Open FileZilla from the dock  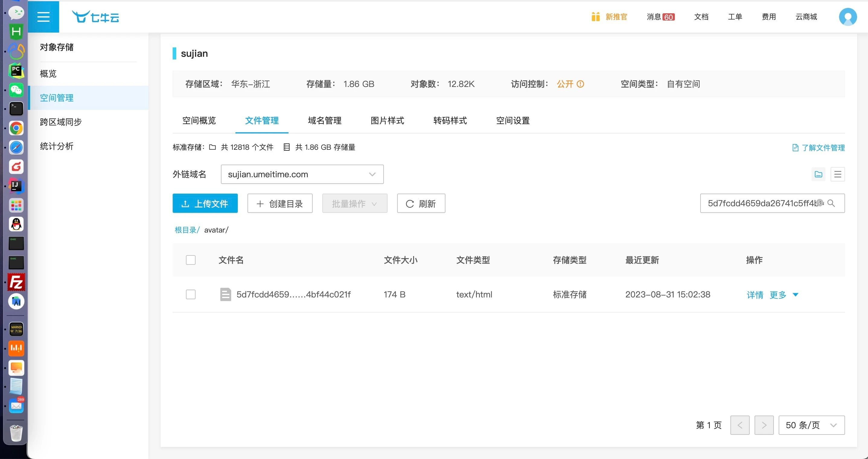pos(16,282)
